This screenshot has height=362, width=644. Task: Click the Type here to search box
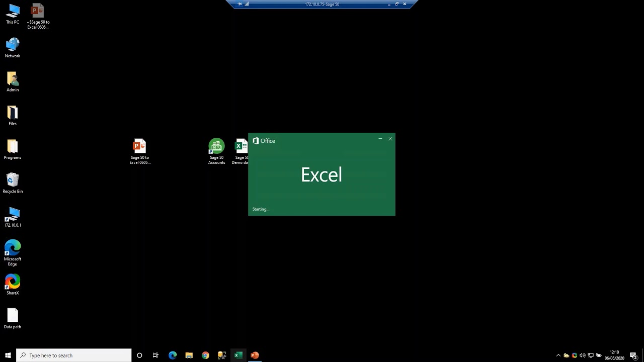74,355
